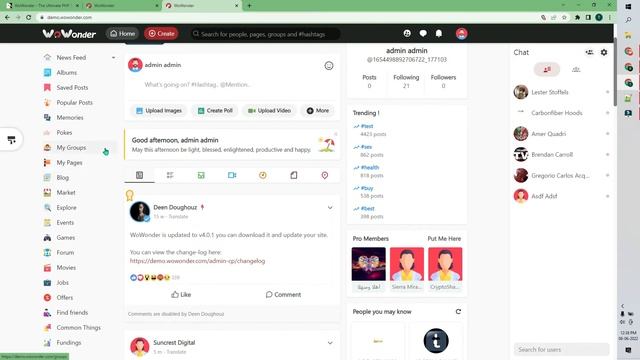Open Jobs in the sidebar
The image size is (640, 360).
62,282
